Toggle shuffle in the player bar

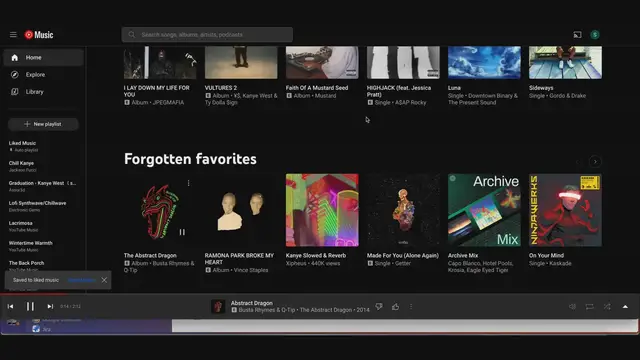607,307
